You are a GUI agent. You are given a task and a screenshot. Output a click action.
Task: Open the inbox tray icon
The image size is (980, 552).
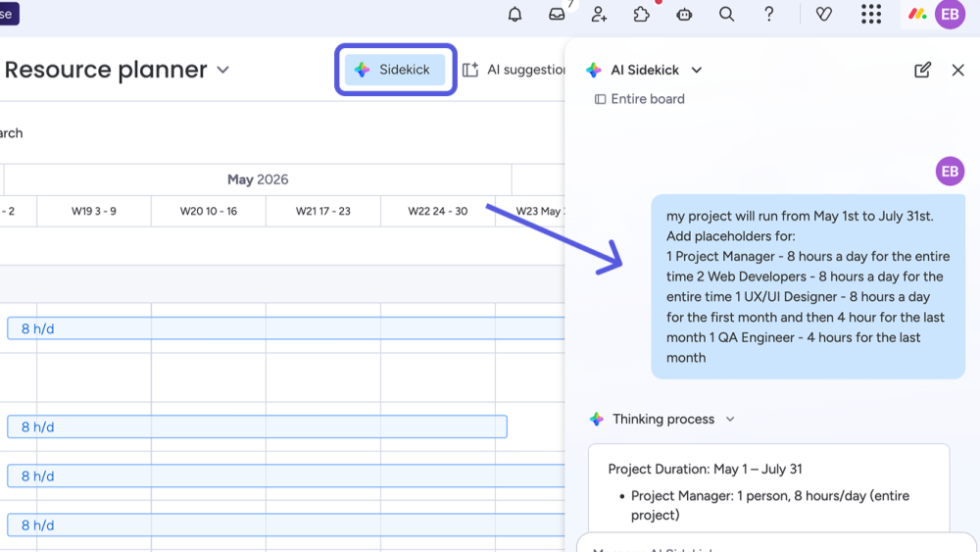557,14
